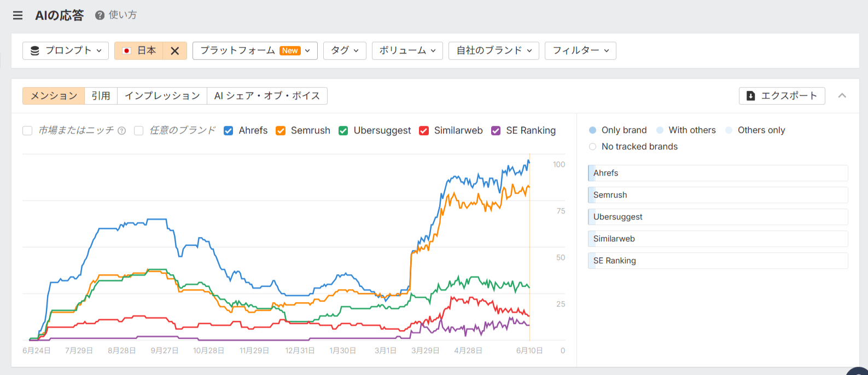
Task: Open the 使い方 help link
Action: coord(123,15)
